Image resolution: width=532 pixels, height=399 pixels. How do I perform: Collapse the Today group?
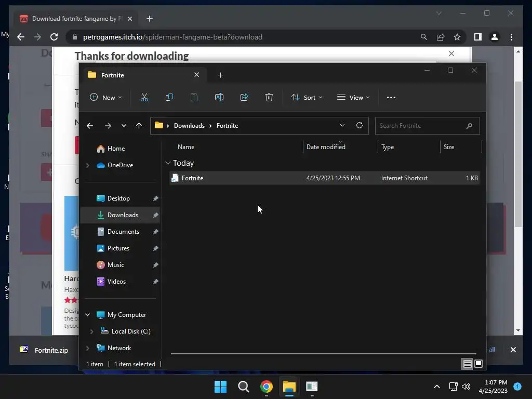pos(168,163)
